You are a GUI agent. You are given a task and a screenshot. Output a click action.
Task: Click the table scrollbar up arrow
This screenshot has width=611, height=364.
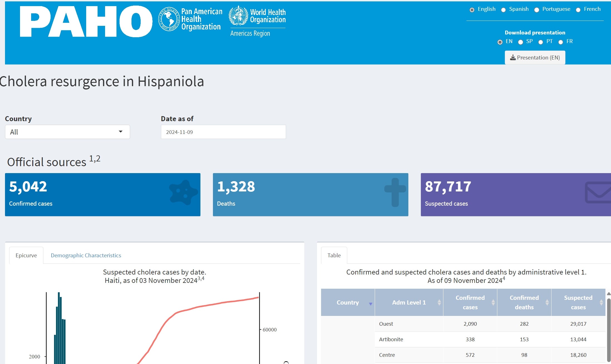608,294
